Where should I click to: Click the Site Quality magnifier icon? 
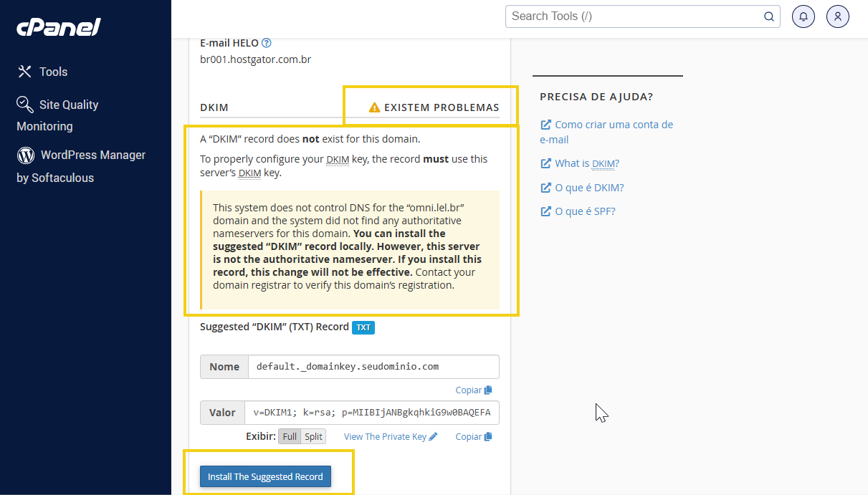click(x=25, y=105)
